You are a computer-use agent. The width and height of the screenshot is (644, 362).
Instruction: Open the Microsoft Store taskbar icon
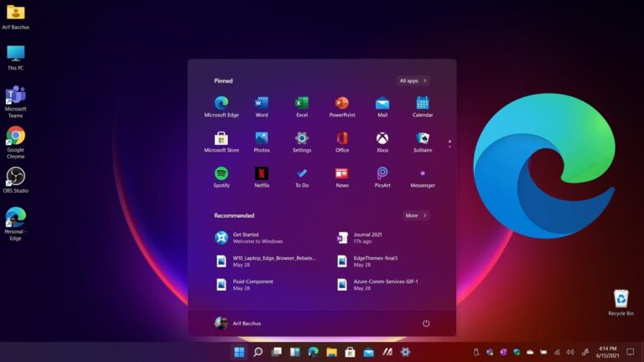coord(351,352)
